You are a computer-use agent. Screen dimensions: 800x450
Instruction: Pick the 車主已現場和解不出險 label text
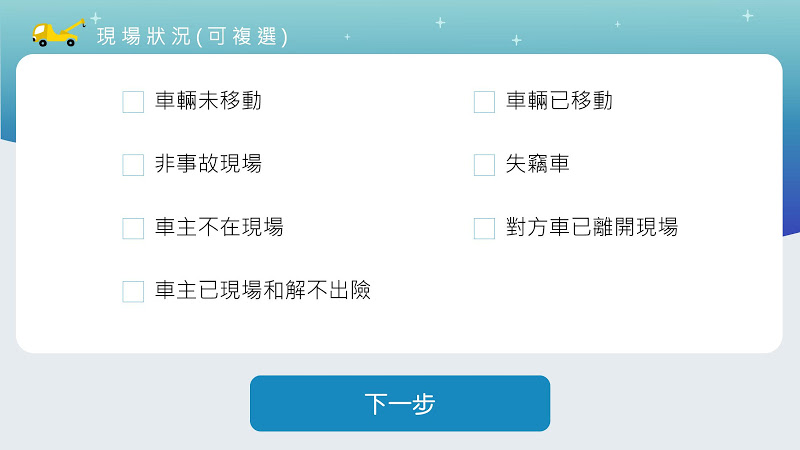click(263, 290)
